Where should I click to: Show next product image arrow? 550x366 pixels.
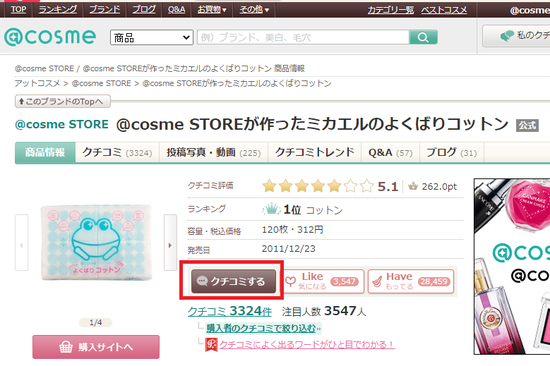click(x=170, y=242)
